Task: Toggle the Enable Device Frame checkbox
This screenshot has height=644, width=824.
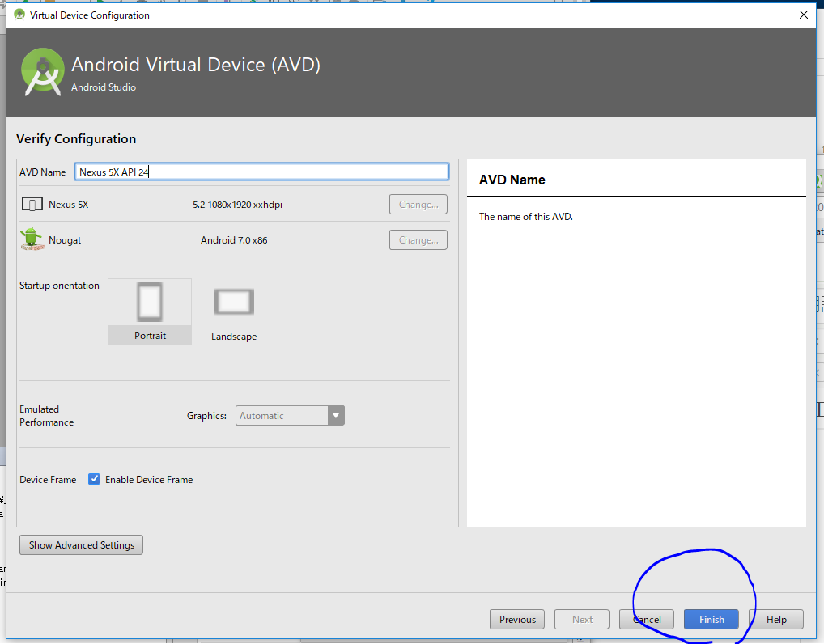Action: [x=94, y=479]
